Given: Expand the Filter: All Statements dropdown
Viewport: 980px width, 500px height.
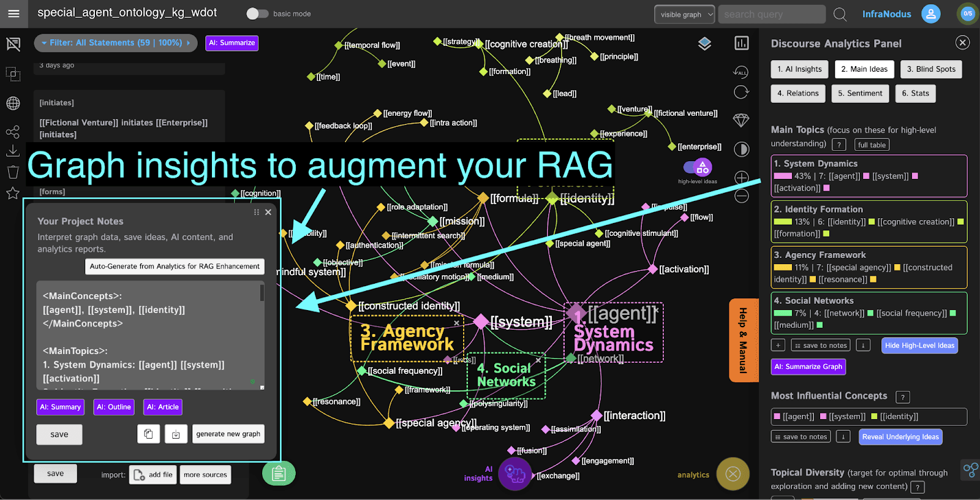Looking at the screenshot, I should [116, 43].
